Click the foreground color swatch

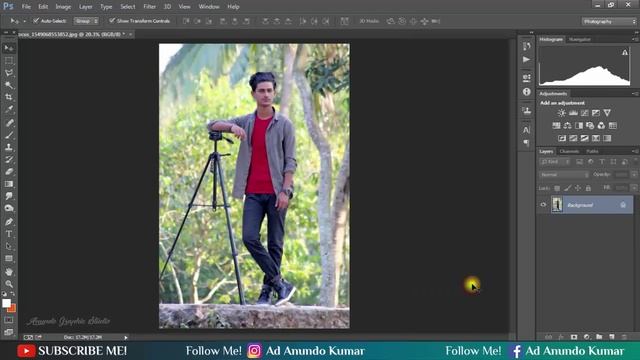[x=6, y=303]
